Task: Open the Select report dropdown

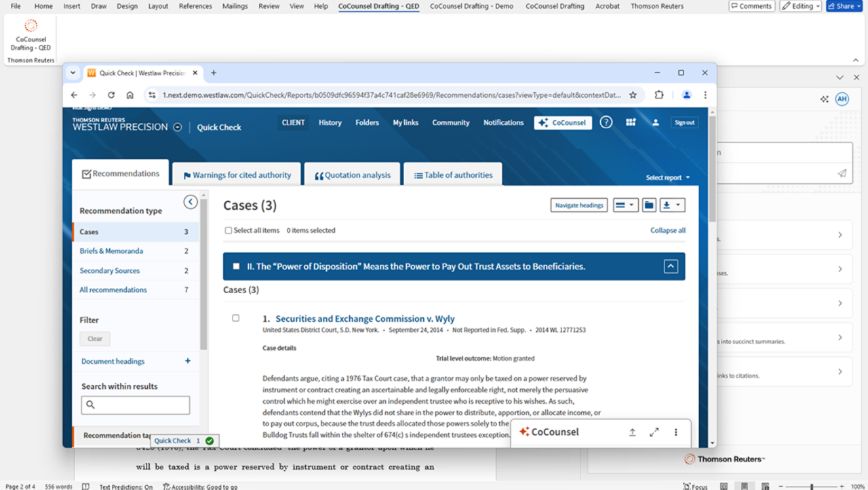Action: [x=668, y=178]
